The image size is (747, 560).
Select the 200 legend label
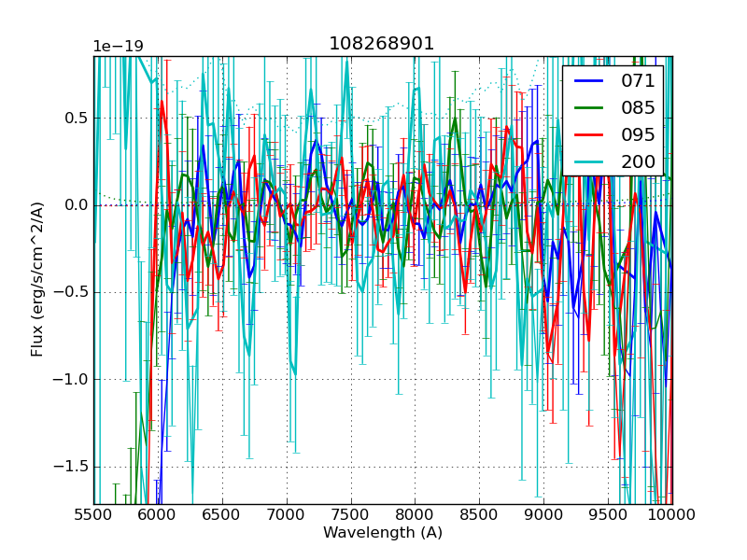point(638,161)
